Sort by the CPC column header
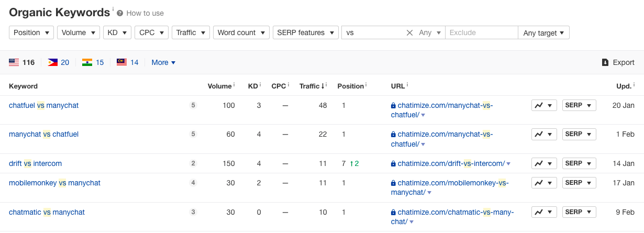The image size is (644, 233). pyautogui.click(x=280, y=86)
